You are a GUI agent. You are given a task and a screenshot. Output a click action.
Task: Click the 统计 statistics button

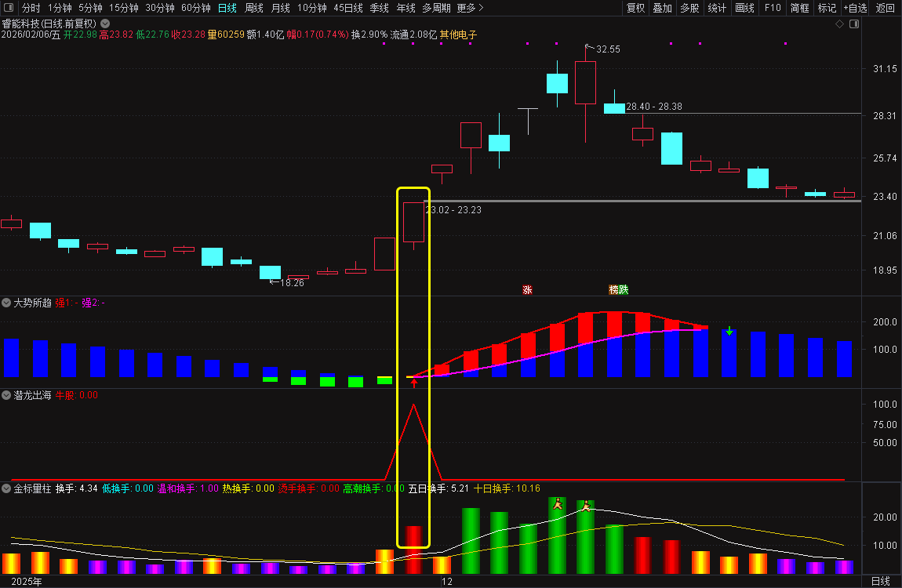[x=717, y=8]
